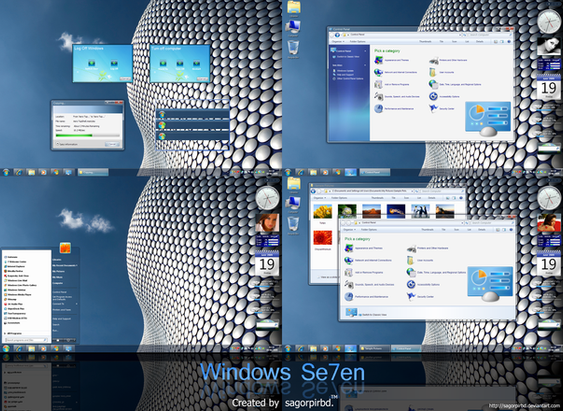Viewport: 563px width, 411px height.
Task: Select the penguins picture thumbnail
Action: [x=420, y=211]
